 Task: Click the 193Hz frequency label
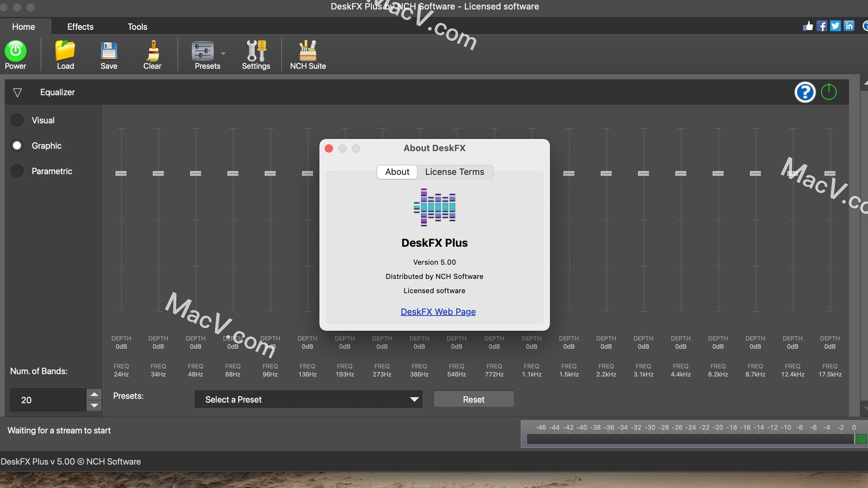[344, 375]
